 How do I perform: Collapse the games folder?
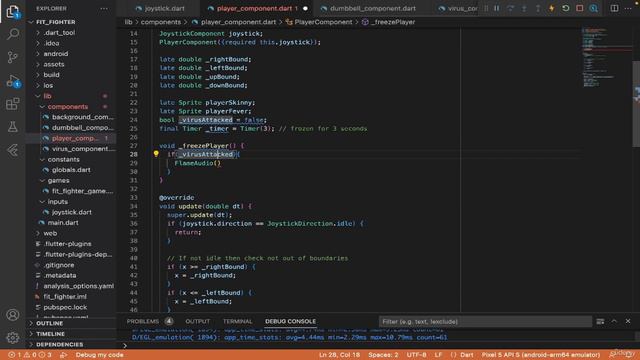(x=58, y=181)
